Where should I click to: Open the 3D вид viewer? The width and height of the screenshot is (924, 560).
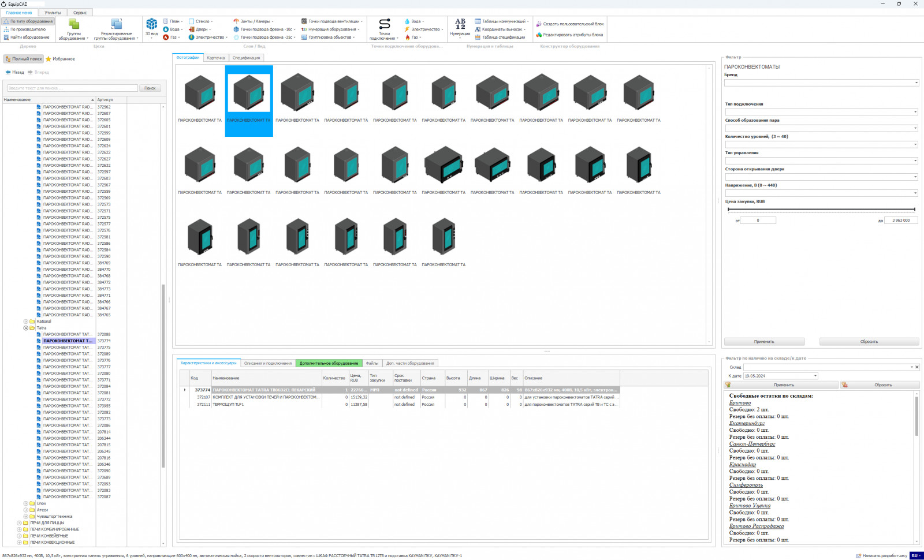click(151, 28)
